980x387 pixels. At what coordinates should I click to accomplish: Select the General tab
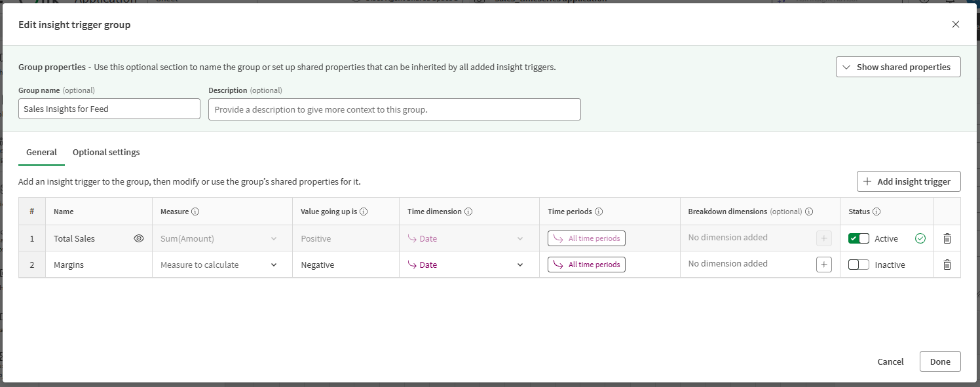click(41, 152)
